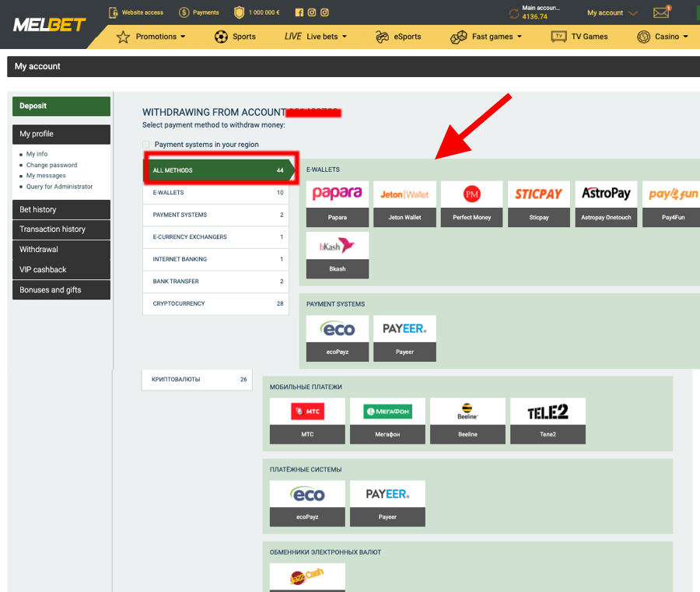This screenshot has height=592, width=700.
Task: Open Bet history in sidebar
Action: [x=61, y=209]
